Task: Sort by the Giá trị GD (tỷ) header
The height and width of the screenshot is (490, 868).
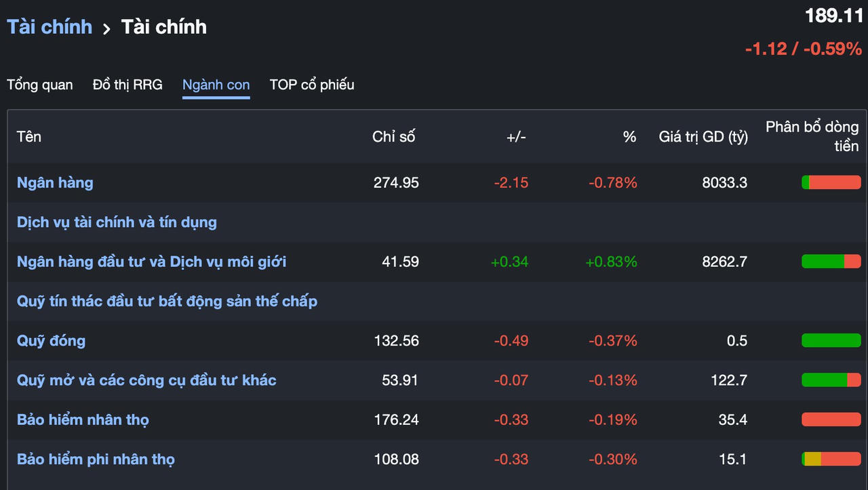Action: tap(703, 136)
